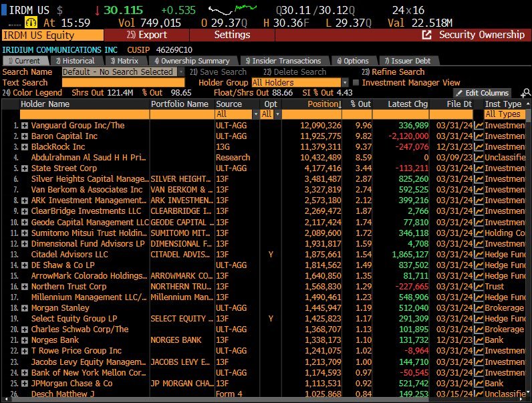Expand the Vanguard Group Inc holder row

tap(25, 126)
